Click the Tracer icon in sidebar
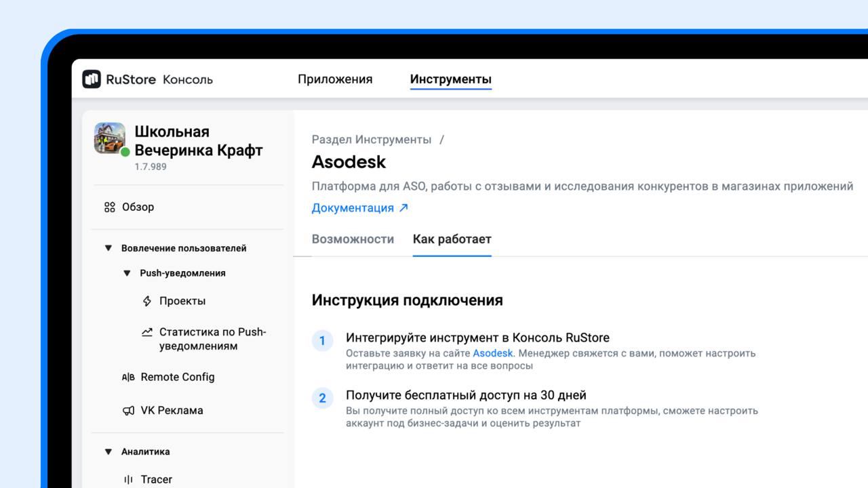This screenshot has height=488, width=868. coord(128,480)
